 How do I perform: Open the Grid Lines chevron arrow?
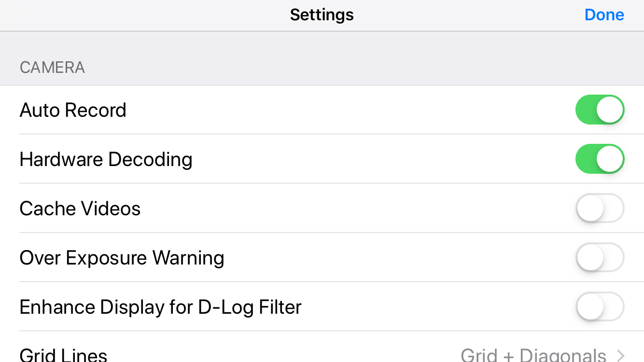(x=621, y=356)
